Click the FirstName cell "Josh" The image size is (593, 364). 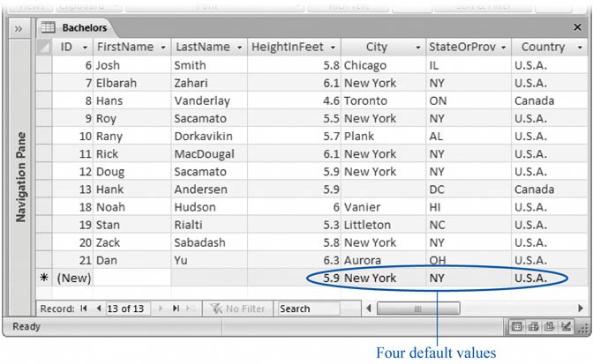point(132,65)
